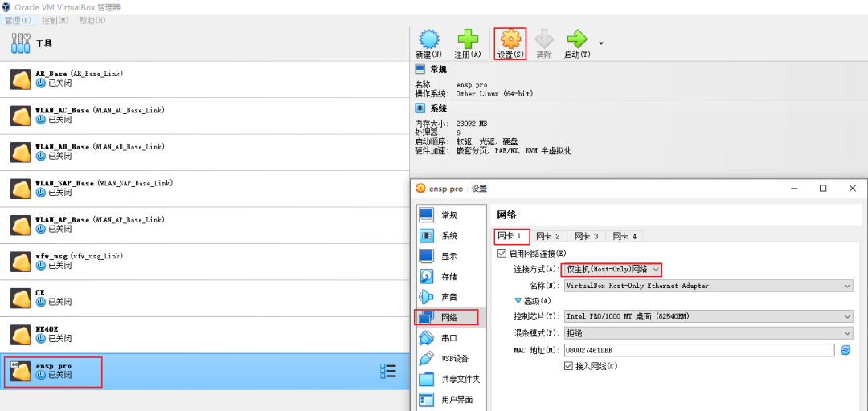Open 声音 audio settings category
The image size is (868, 411).
(449, 297)
